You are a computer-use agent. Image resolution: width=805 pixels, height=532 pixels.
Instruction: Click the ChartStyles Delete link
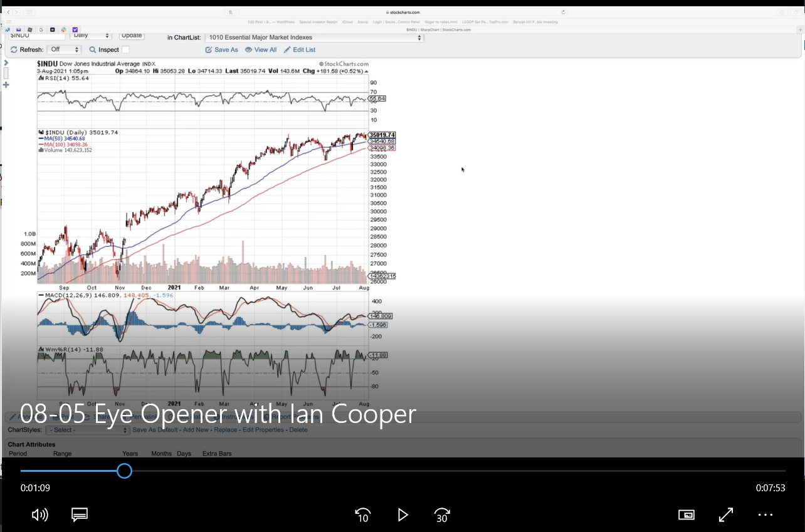298,430
